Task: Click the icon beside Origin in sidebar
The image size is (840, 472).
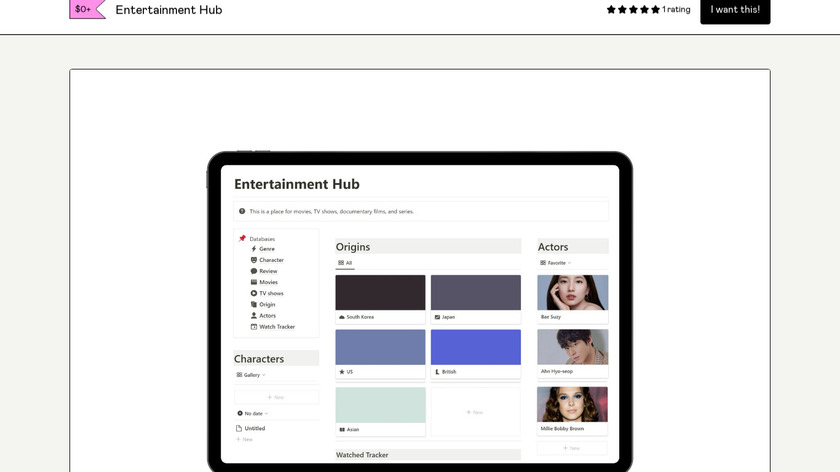Action: pyautogui.click(x=254, y=304)
